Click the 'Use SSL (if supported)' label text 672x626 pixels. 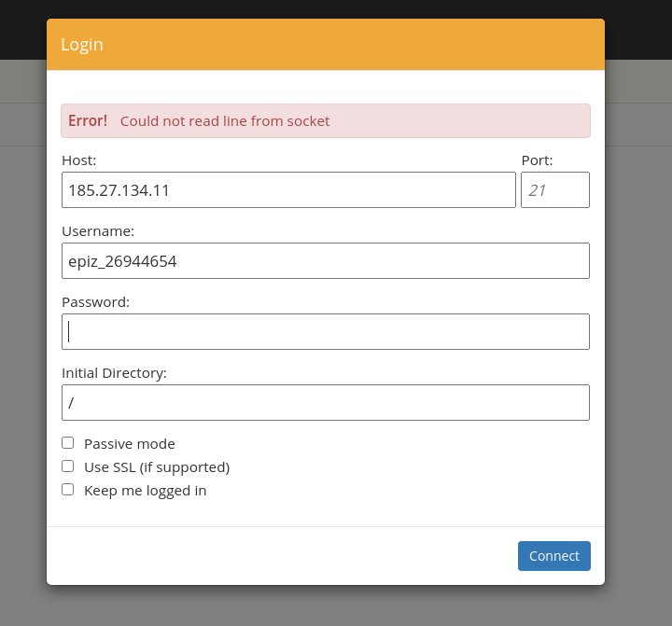tap(157, 467)
